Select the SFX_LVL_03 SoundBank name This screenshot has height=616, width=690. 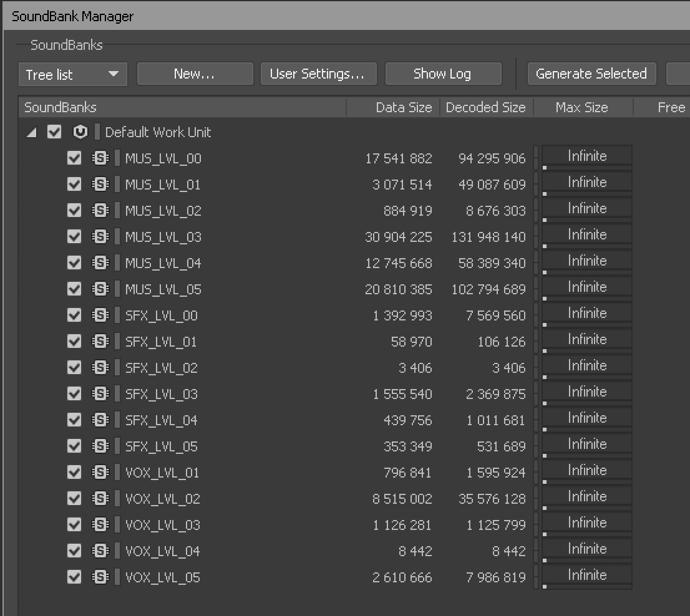click(162, 394)
